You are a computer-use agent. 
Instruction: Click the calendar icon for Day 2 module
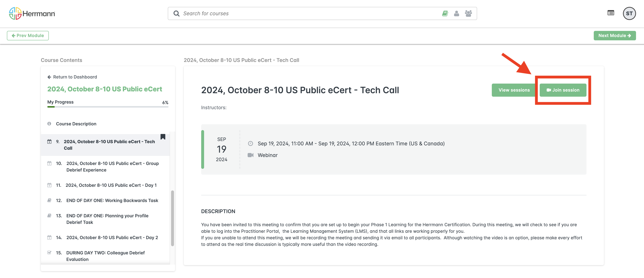coord(50,237)
